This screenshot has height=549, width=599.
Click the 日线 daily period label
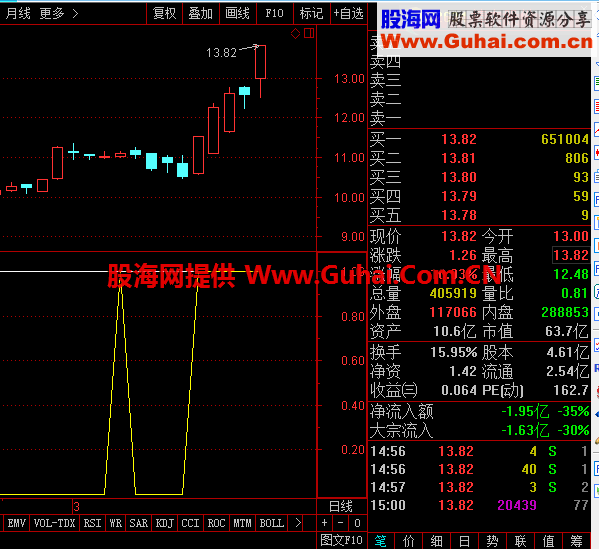pyautogui.click(x=341, y=506)
